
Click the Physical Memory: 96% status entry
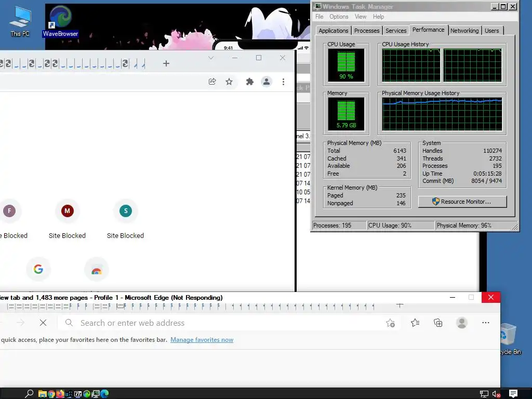coord(476,225)
